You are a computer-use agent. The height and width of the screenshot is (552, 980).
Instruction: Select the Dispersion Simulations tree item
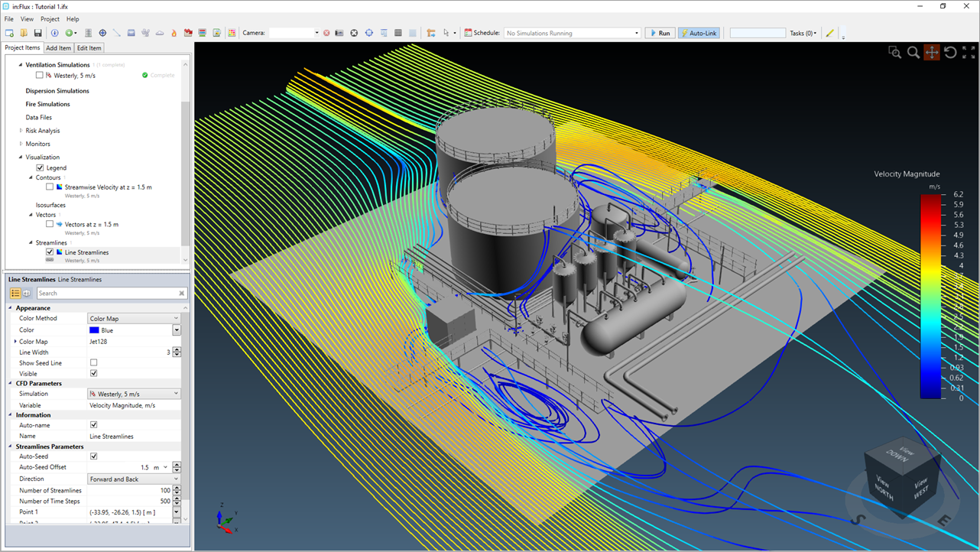click(x=57, y=91)
